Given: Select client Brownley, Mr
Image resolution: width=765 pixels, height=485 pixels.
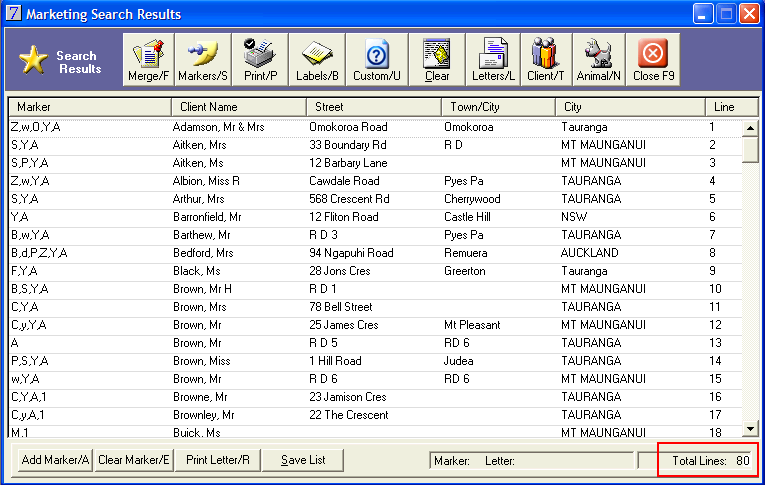Looking at the screenshot, I should [x=203, y=416].
